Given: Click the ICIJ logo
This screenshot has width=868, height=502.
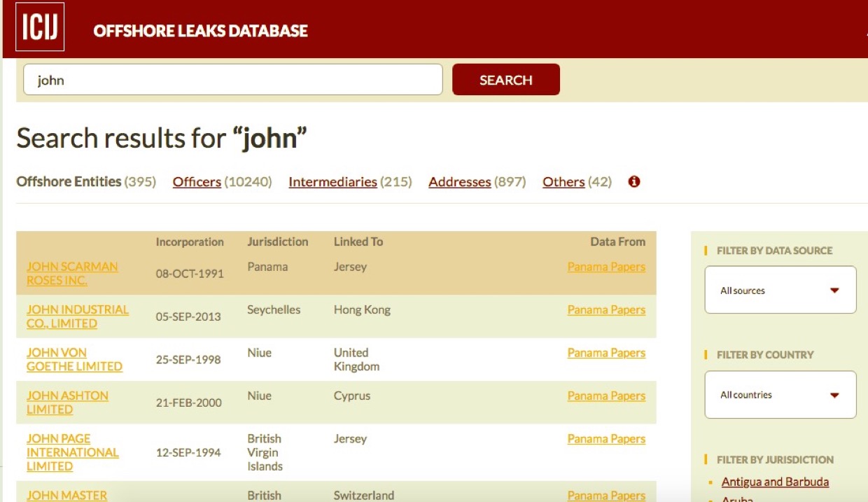Looking at the screenshot, I should click(39, 27).
